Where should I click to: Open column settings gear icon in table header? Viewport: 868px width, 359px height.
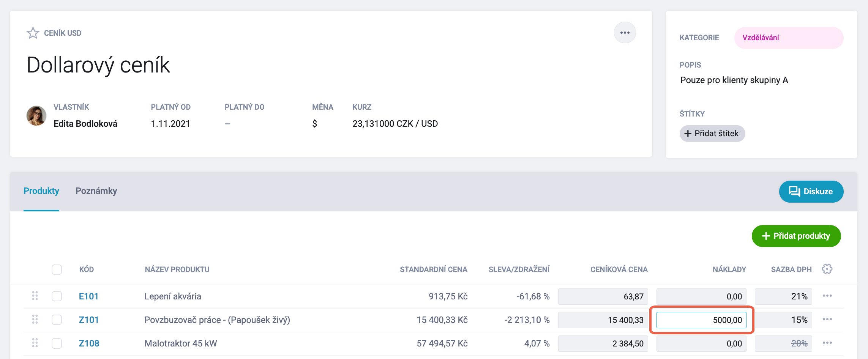pos(827,269)
